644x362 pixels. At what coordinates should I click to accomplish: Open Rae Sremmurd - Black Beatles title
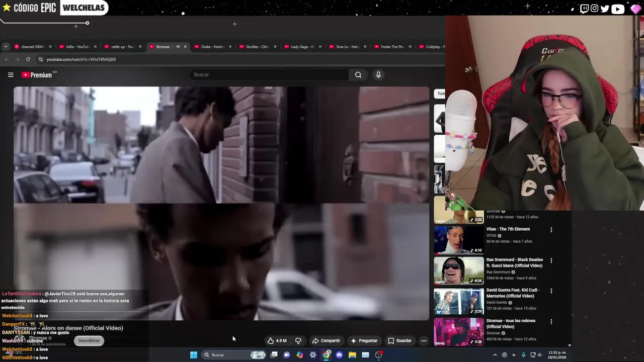[514, 262]
